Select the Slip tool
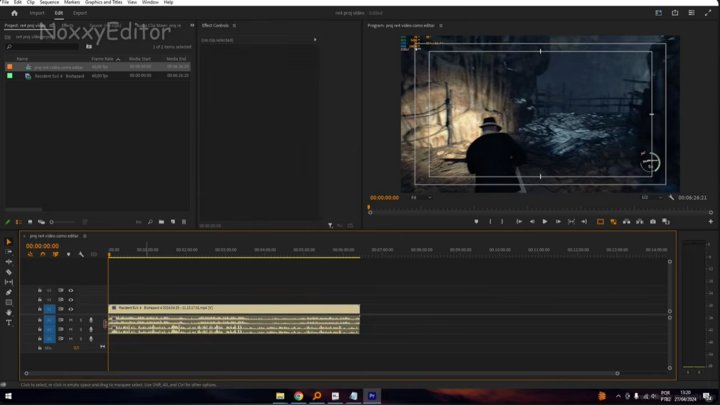The image size is (720, 405). 8,282
